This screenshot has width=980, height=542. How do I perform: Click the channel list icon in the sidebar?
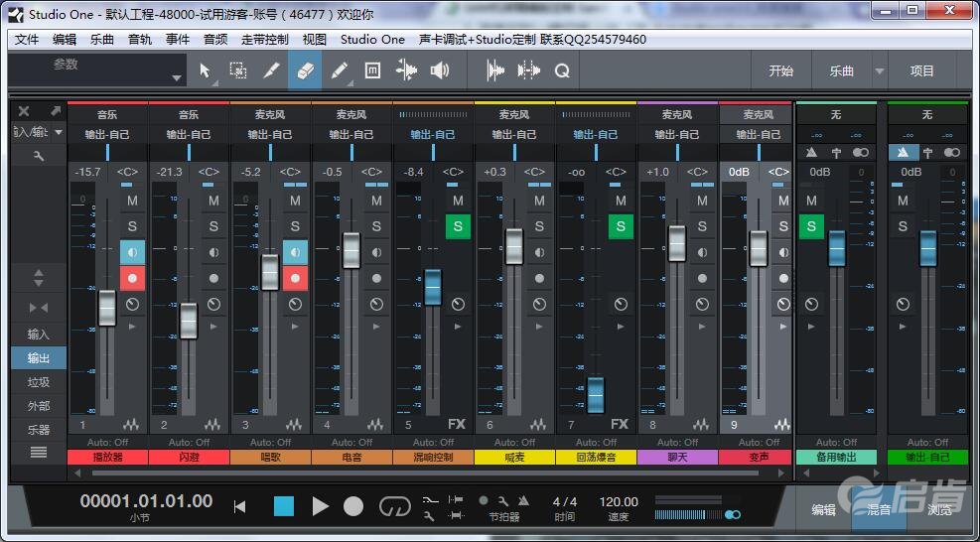point(39,453)
